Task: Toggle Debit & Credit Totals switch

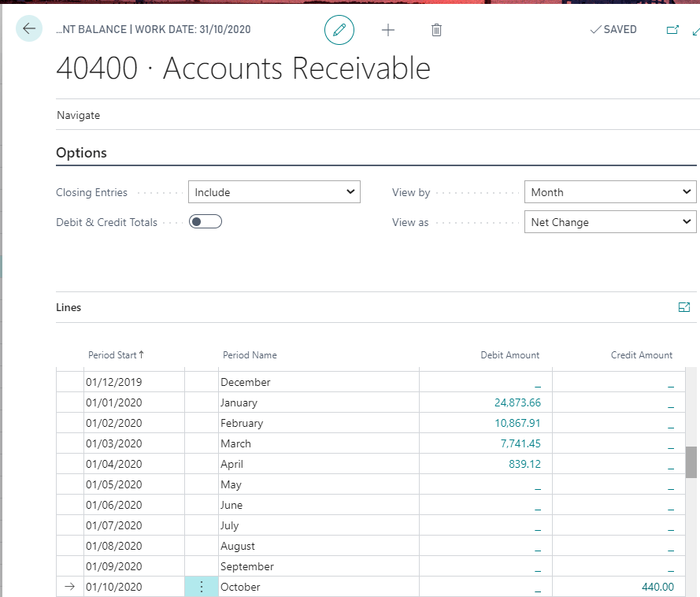Action: pos(206,222)
